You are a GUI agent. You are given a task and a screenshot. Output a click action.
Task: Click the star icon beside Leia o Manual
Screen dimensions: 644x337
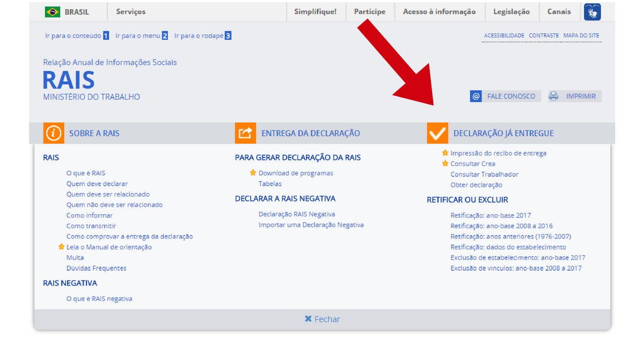(x=61, y=247)
